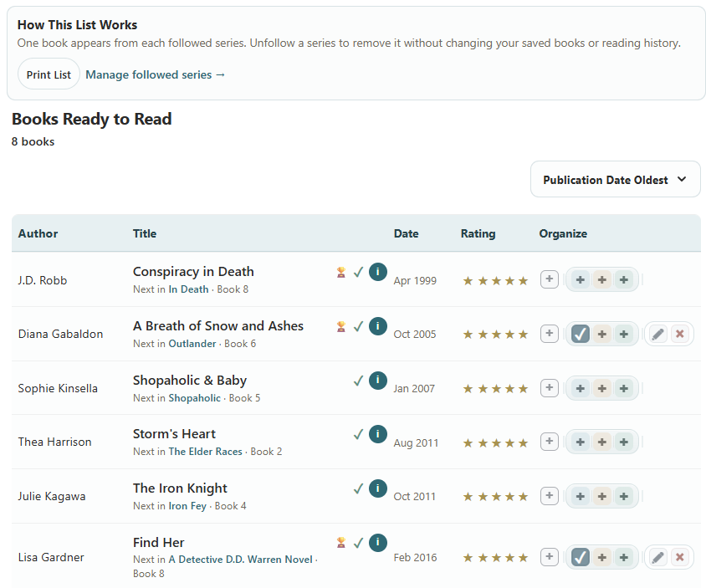Click green checkmark icon on Find Her row
The width and height of the screenshot is (706, 588).
(x=358, y=543)
